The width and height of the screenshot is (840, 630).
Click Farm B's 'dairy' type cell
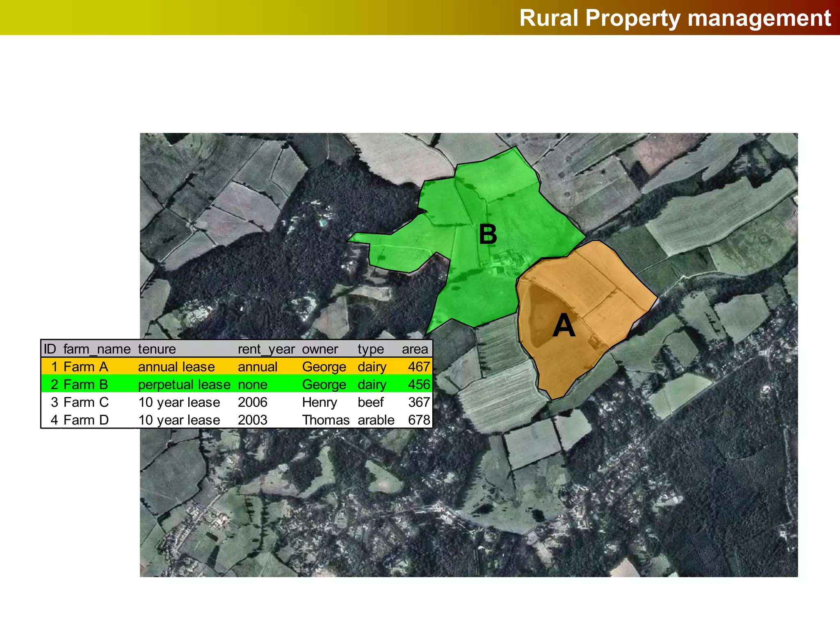(x=372, y=385)
